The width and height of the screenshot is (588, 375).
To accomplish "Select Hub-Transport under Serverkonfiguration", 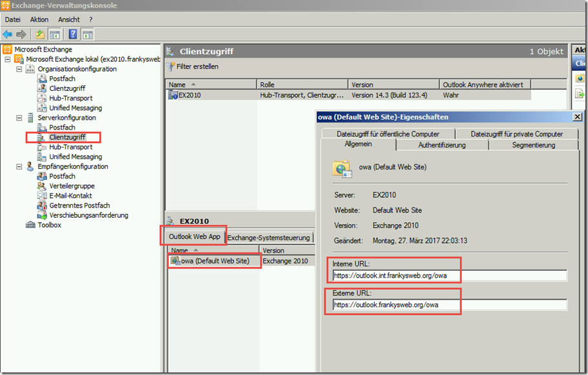I will pos(70,147).
